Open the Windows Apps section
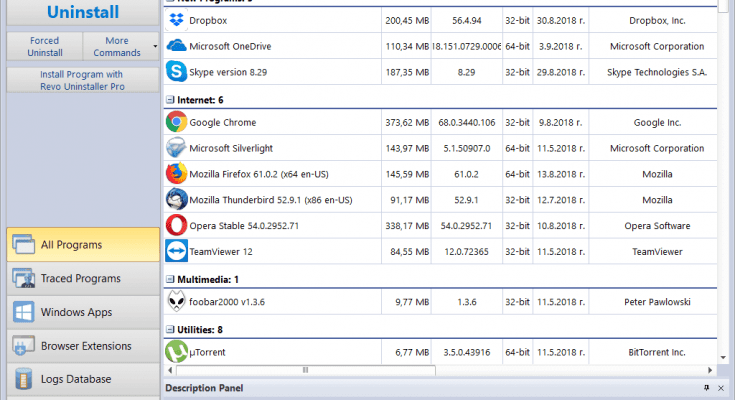This screenshot has width=735, height=400. 82,312
